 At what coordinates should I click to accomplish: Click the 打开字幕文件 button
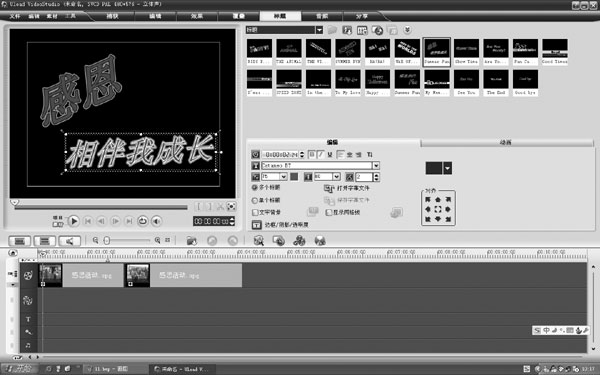click(347, 188)
